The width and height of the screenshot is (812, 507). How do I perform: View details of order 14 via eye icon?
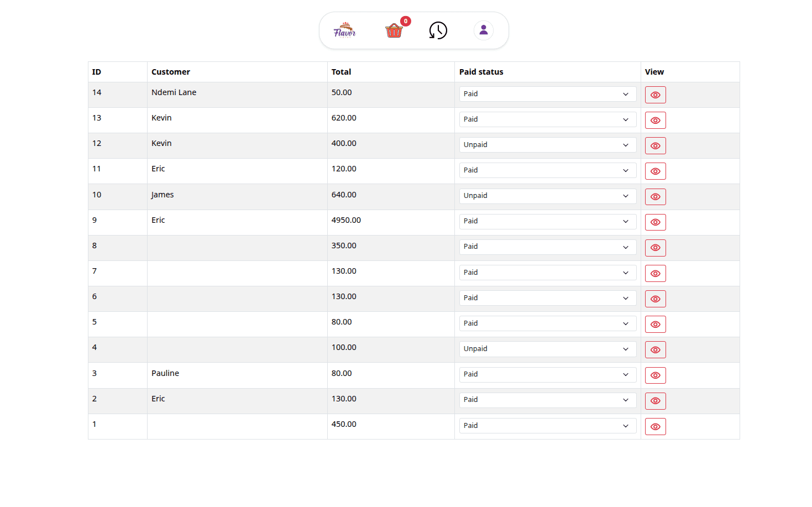(655, 95)
